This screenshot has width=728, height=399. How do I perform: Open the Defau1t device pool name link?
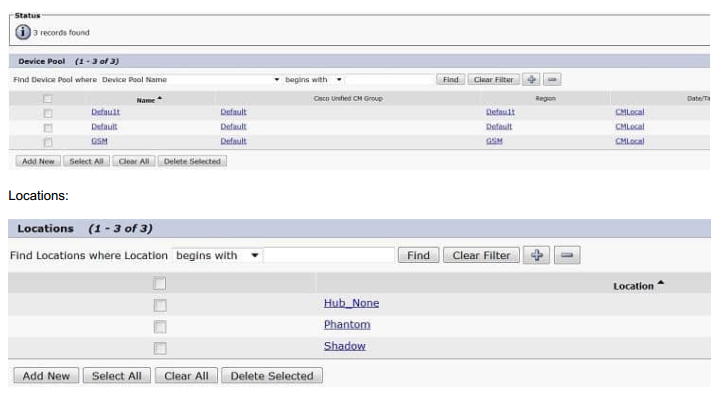pyautogui.click(x=105, y=112)
